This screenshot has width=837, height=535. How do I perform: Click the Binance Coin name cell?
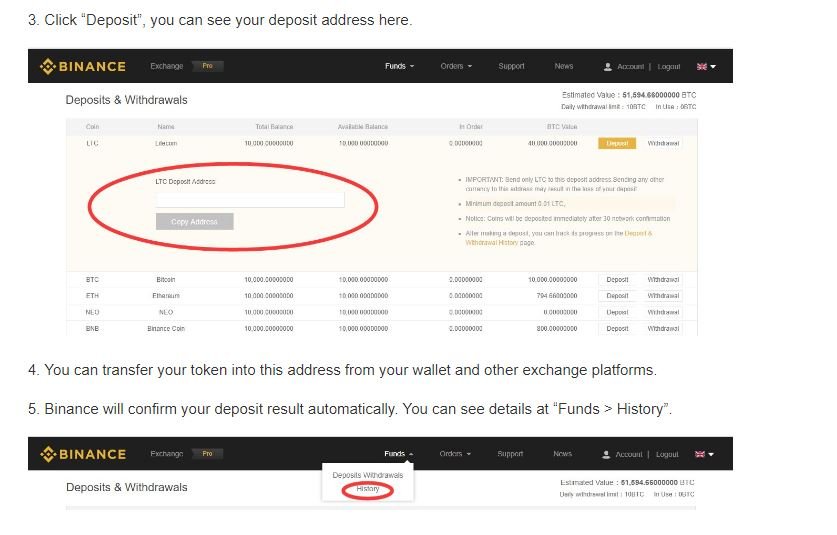pos(166,329)
